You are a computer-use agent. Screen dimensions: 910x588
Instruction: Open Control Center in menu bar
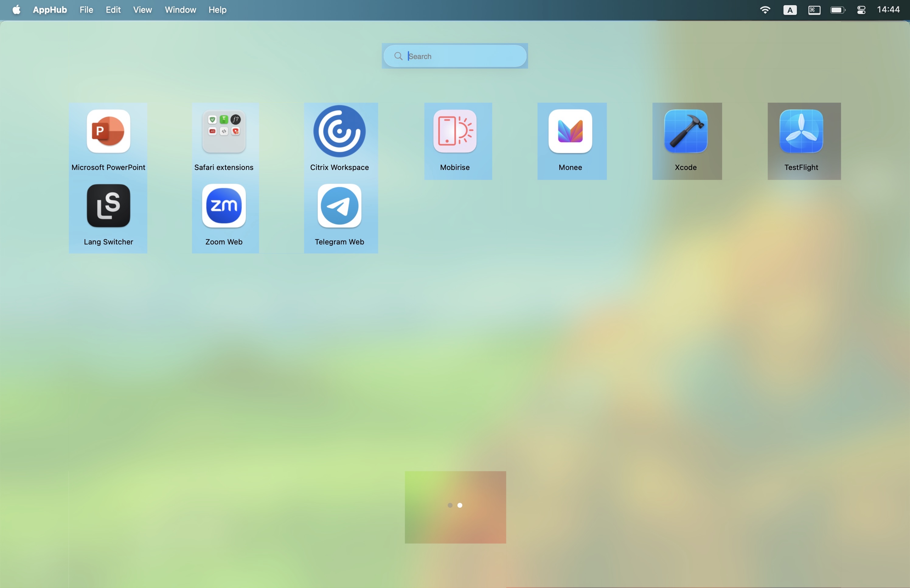tap(861, 10)
